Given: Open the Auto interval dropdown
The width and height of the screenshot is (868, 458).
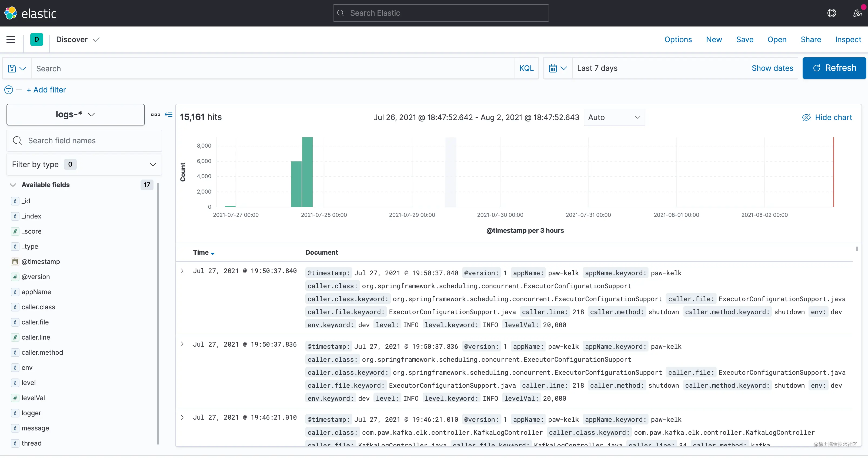Looking at the screenshot, I should [x=614, y=117].
